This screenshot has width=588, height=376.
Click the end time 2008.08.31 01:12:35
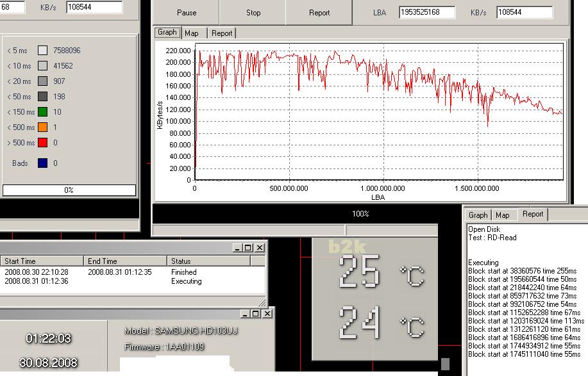click(120, 272)
